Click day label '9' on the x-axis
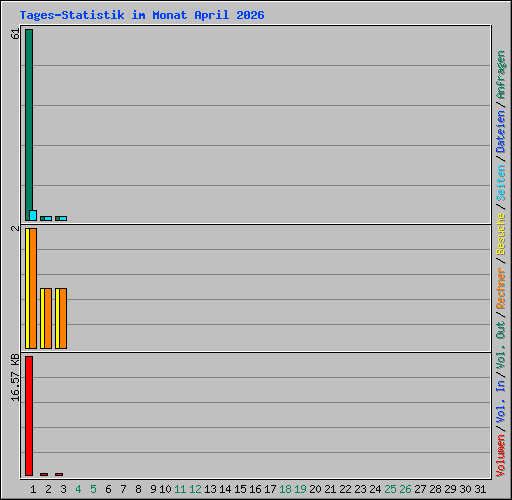Viewport: 512px width, 500px height. tap(153, 489)
